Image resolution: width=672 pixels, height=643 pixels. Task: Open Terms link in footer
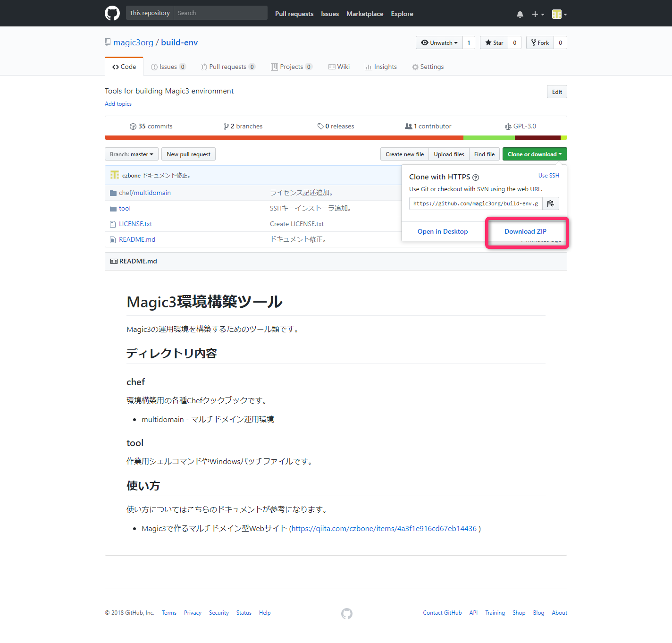coord(169,613)
